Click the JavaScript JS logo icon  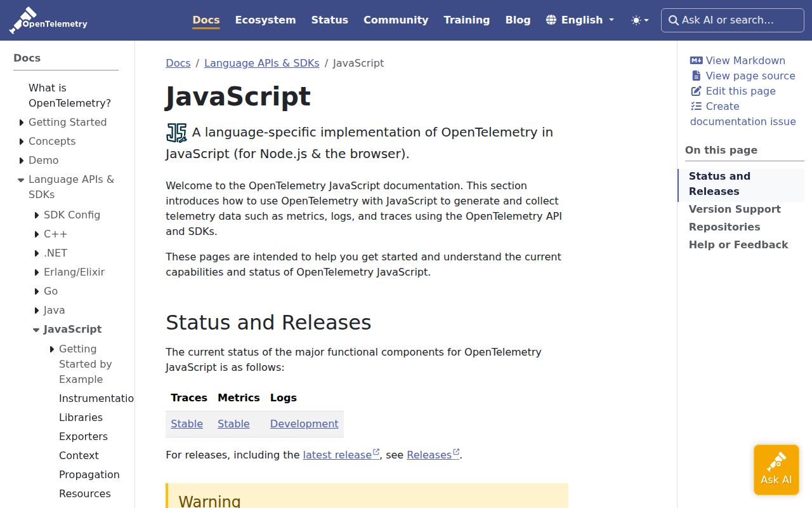[x=176, y=133]
